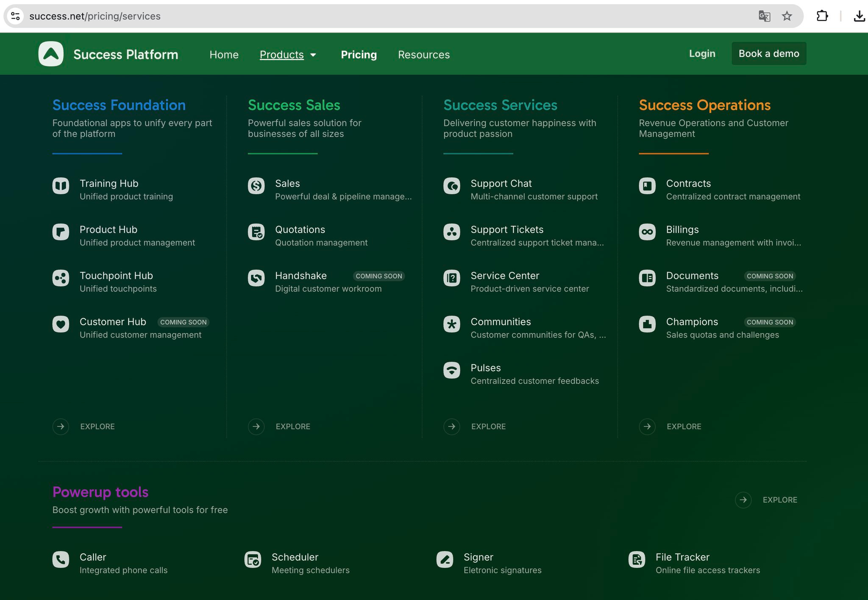Click the Book a demo button
Screen dimensions: 868x600
[769, 53]
